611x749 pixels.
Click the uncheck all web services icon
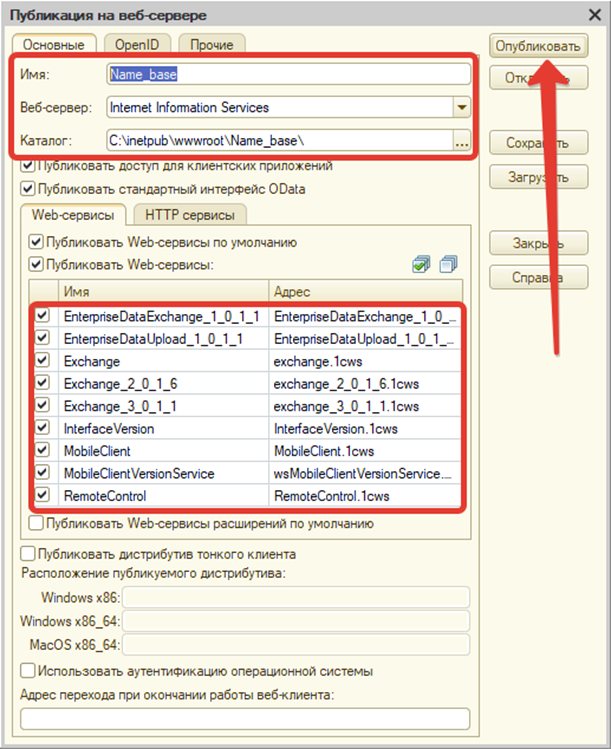[447, 264]
